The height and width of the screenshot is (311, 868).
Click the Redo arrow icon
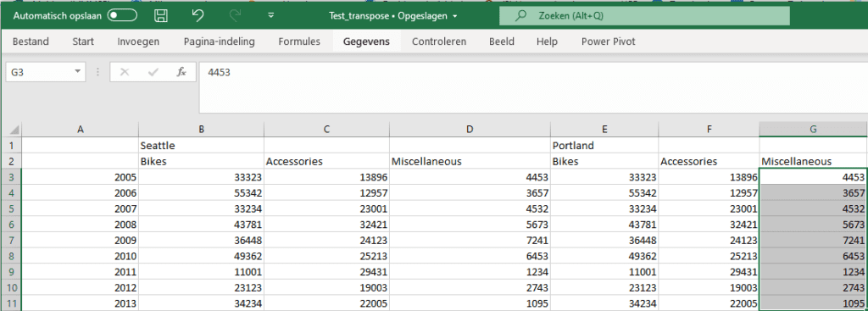235,15
